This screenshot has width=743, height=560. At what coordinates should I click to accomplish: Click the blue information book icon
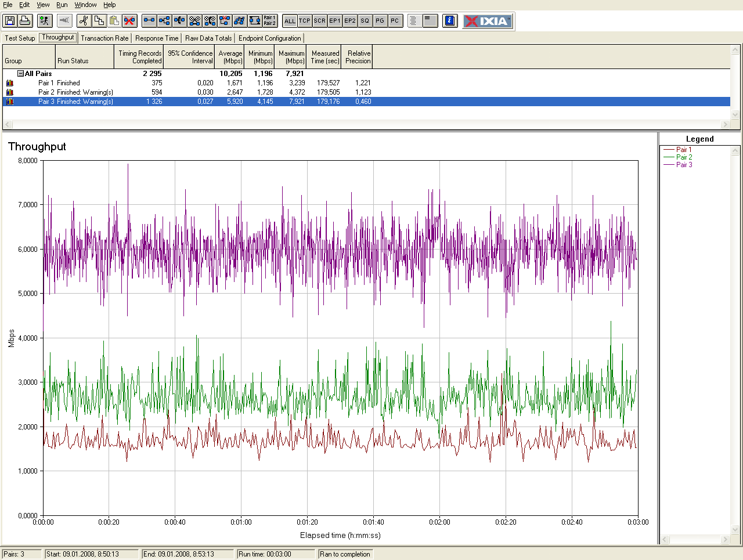click(450, 21)
